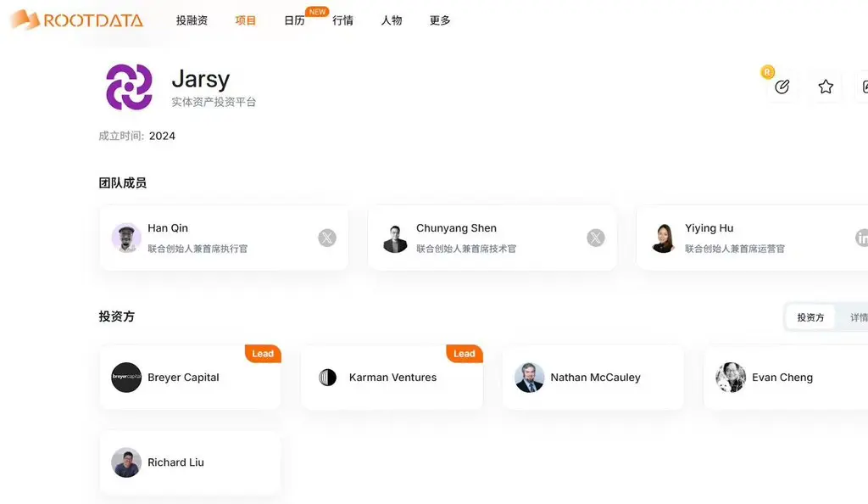Screen dimensions: 868x504
Task: Select the 项目 navigation tab
Action: (x=245, y=20)
